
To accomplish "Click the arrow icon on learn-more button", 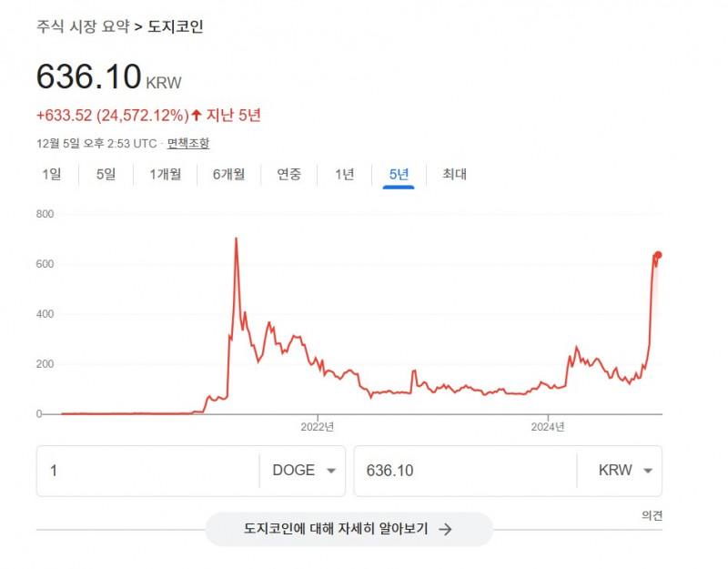I will click(445, 529).
